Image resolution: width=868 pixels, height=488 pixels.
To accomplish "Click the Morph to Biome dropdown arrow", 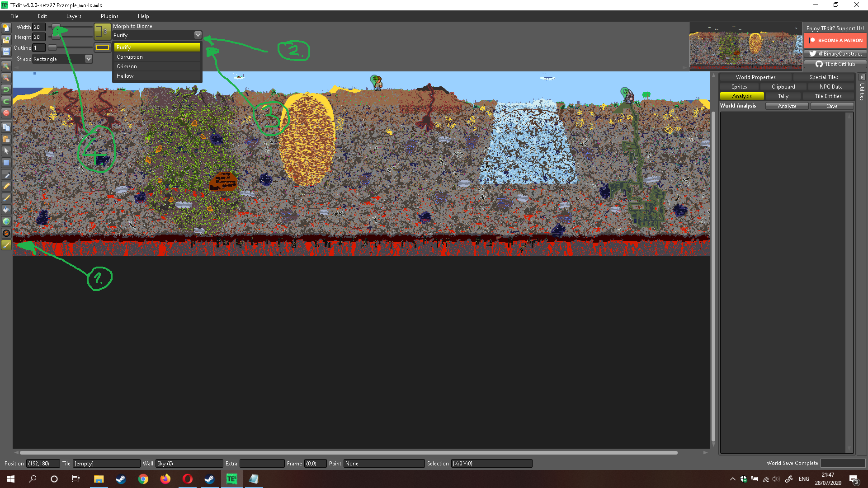I will [198, 35].
